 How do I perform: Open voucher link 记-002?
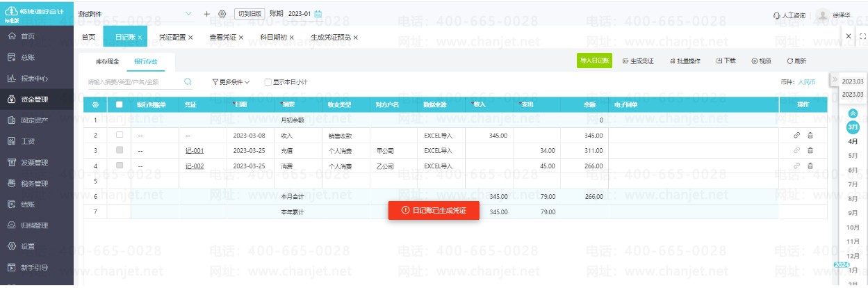(195, 166)
